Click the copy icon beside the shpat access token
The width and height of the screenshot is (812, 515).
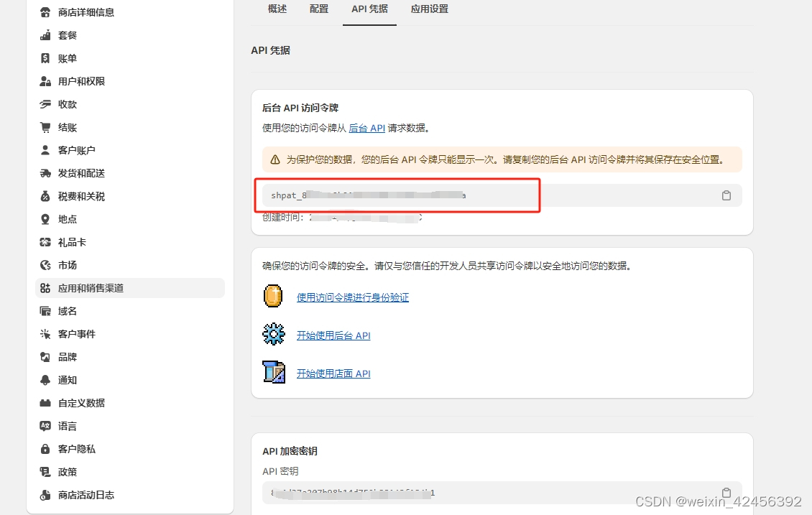point(726,195)
